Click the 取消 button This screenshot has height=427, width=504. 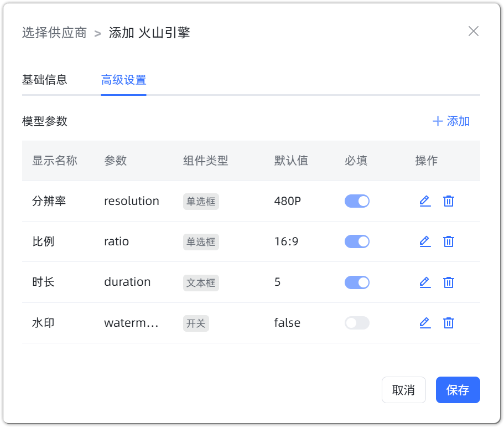pos(403,390)
